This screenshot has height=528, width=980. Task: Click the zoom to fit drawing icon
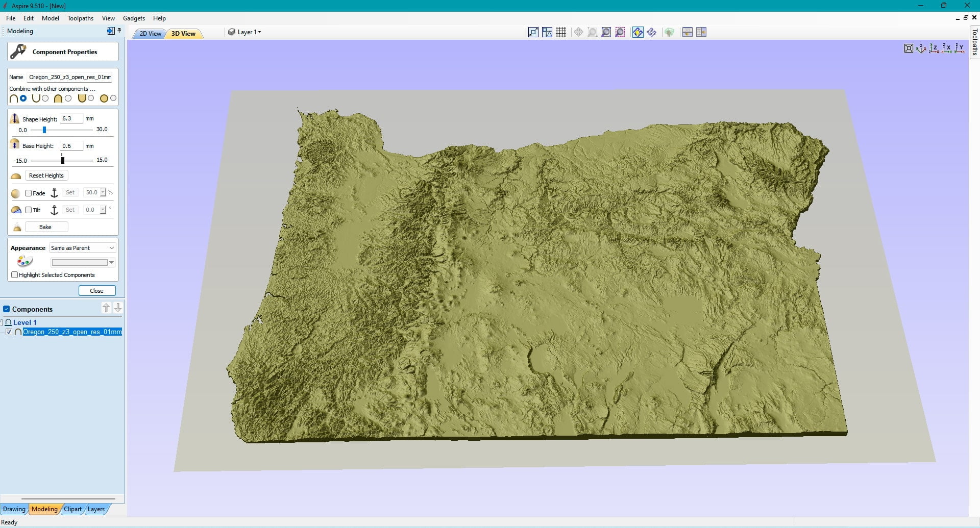[606, 32]
